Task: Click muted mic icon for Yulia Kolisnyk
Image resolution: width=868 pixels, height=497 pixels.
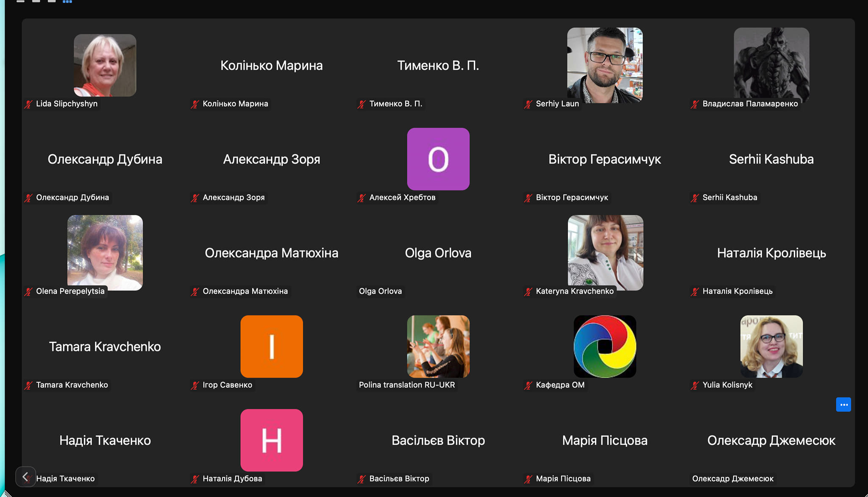Action: [695, 386]
